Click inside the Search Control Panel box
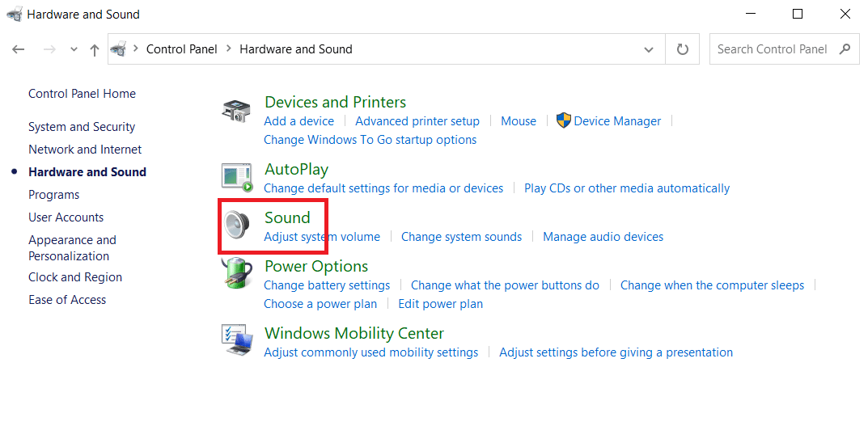This screenshot has height=426, width=868. point(772,49)
